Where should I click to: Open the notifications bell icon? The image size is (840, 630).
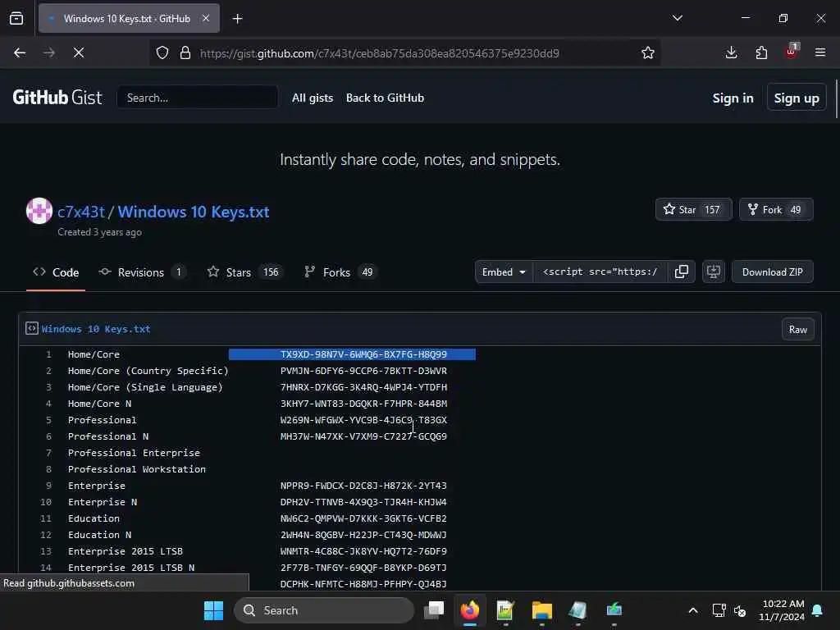[x=818, y=610]
